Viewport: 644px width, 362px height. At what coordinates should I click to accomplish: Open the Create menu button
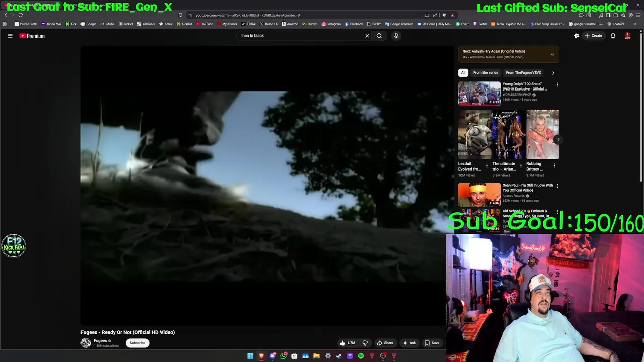pos(593,36)
